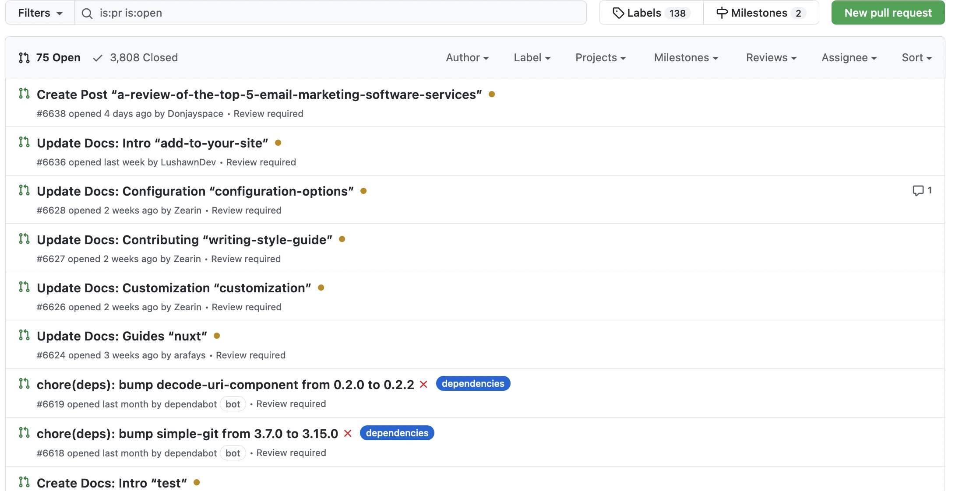Click the yellow pending check on Create Post PR
Screen dimensions: 980x491
tap(492, 94)
